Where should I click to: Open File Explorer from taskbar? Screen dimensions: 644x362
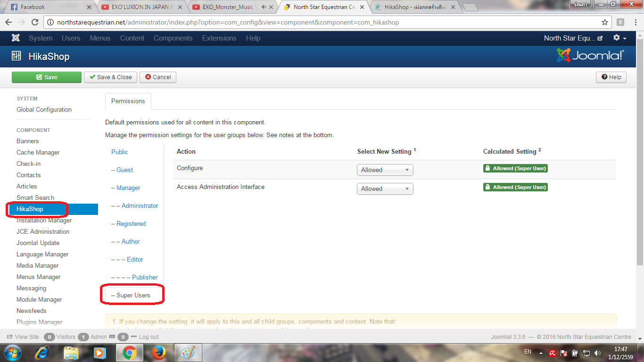[71, 353]
